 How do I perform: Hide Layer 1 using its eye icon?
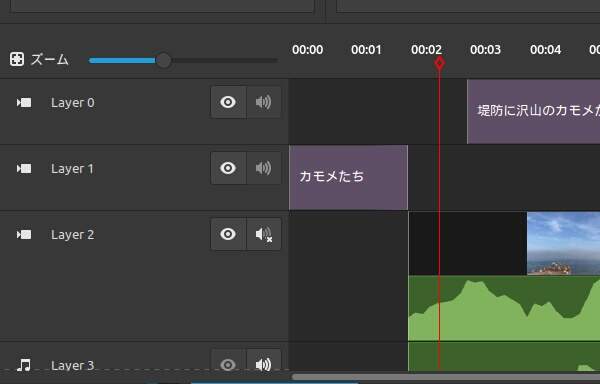click(228, 168)
